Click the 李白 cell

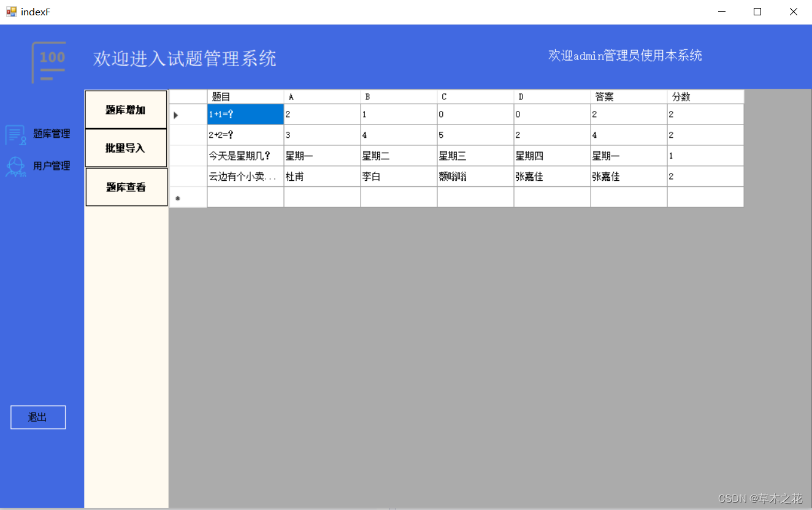click(399, 177)
